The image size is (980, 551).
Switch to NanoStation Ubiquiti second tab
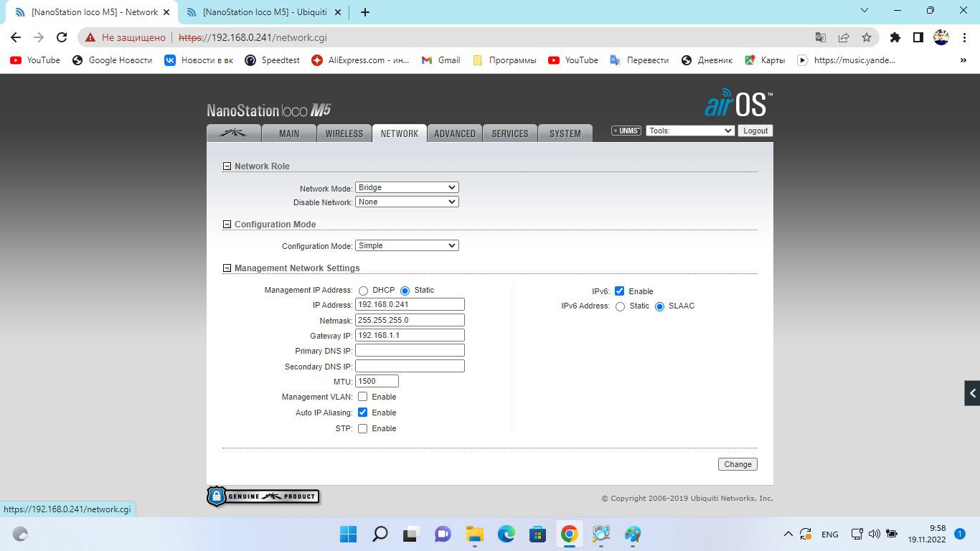(263, 12)
